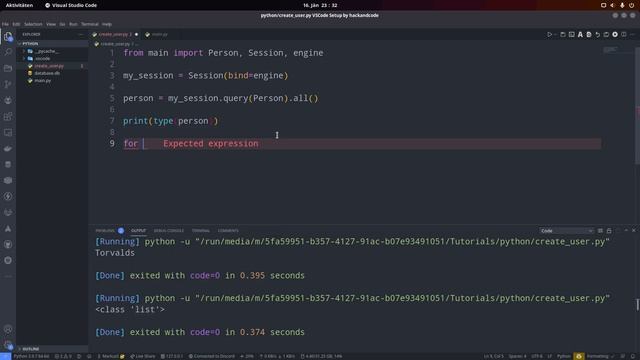Image resolution: width=640 pixels, height=360 pixels.
Task: Click the volume icon in the top bar
Action: [x=612, y=5]
